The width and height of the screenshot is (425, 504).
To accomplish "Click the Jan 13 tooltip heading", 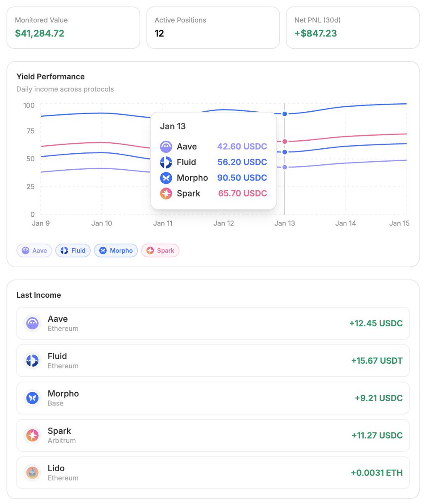I will 173,126.
